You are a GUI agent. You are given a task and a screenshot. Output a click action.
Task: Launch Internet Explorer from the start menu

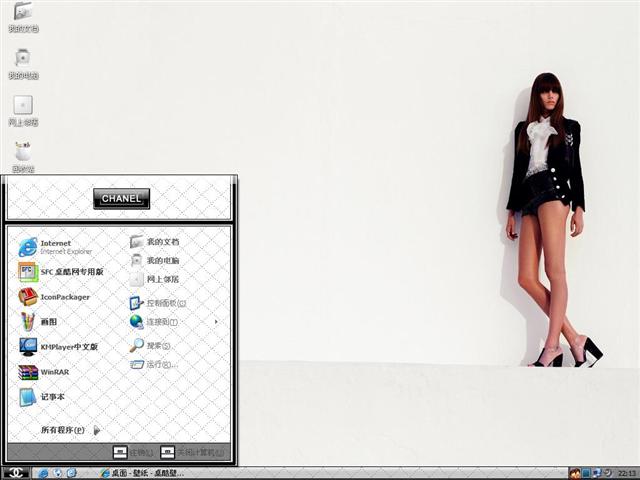click(x=56, y=247)
